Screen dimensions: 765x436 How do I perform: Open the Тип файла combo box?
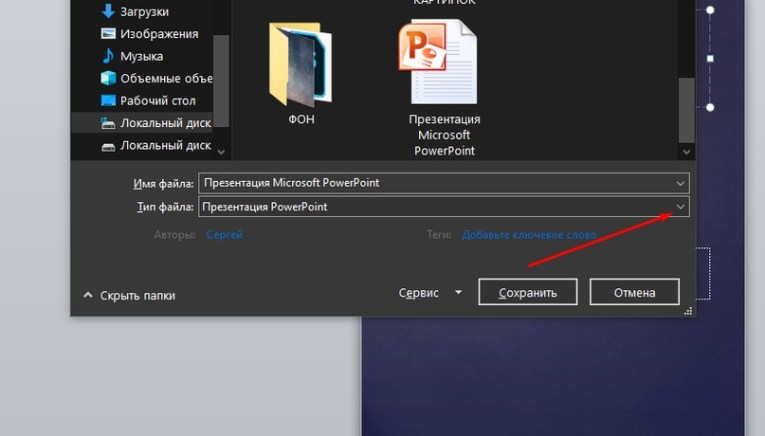click(443, 207)
